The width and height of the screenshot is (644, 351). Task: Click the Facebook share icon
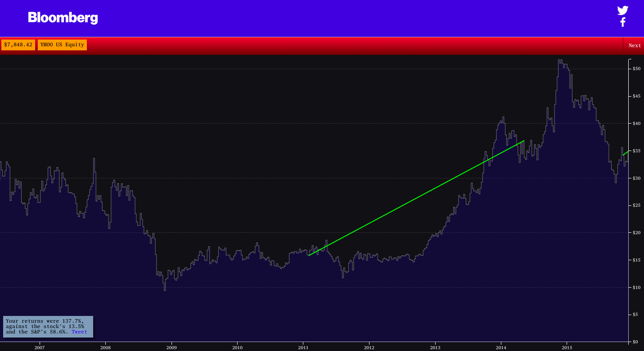(623, 22)
